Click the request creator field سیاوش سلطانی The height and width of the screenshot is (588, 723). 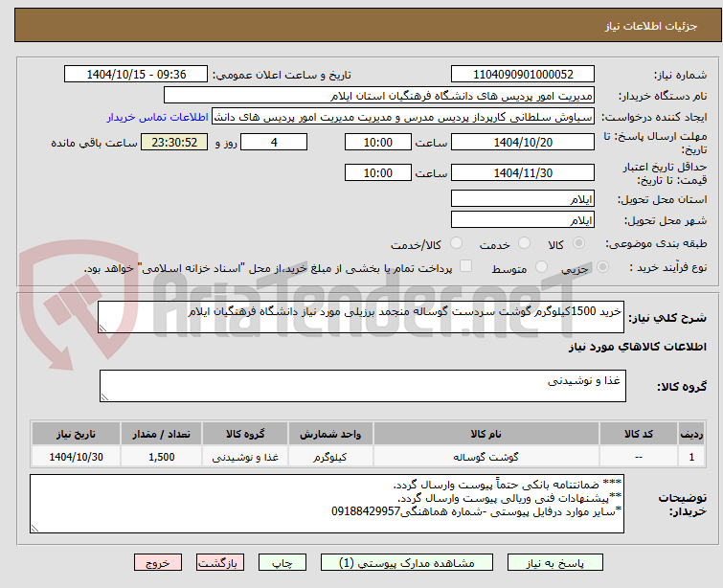click(403, 117)
